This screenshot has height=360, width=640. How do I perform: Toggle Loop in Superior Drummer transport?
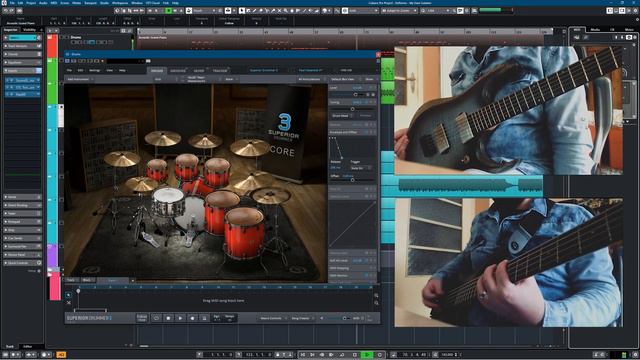[156, 318]
